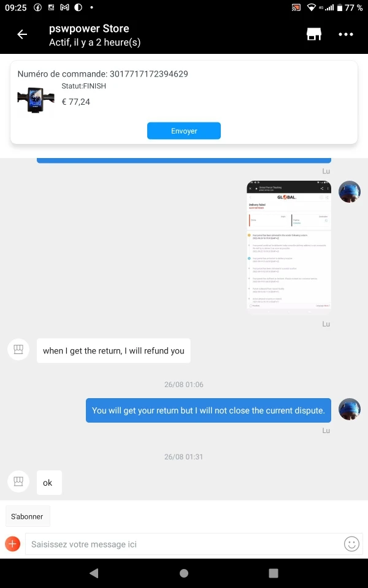368x588 pixels.
Task: Tap user avatar next to tracking screenshot
Action: (350, 192)
